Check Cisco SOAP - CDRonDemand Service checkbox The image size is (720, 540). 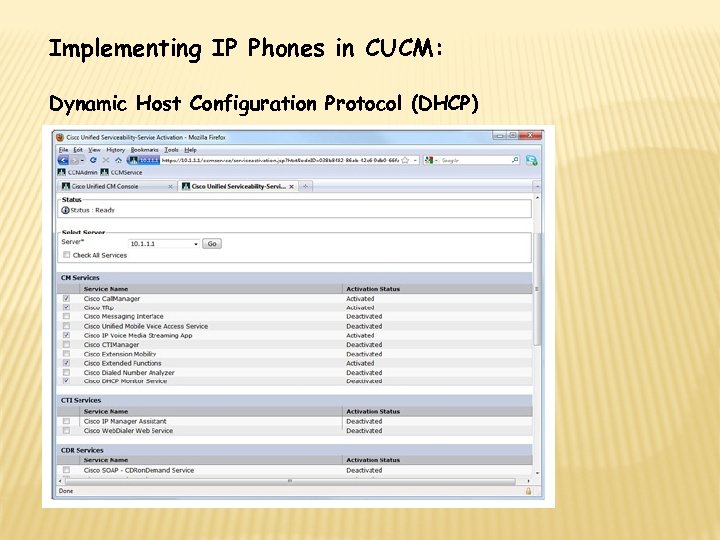[x=66, y=470]
